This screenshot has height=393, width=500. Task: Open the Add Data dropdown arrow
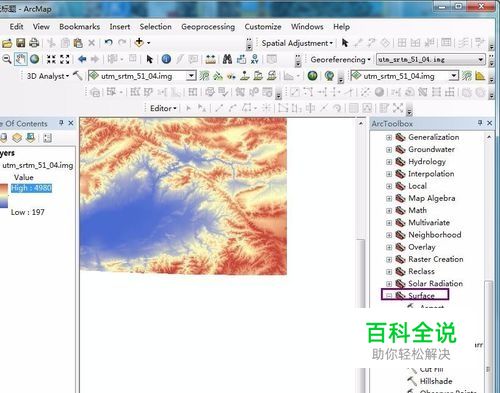pyautogui.click(x=149, y=43)
